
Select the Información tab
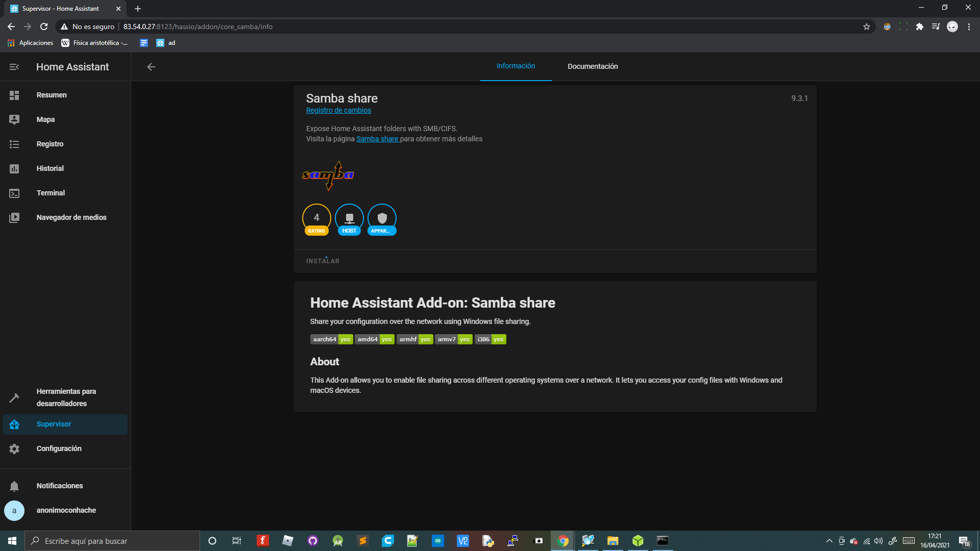tap(516, 66)
